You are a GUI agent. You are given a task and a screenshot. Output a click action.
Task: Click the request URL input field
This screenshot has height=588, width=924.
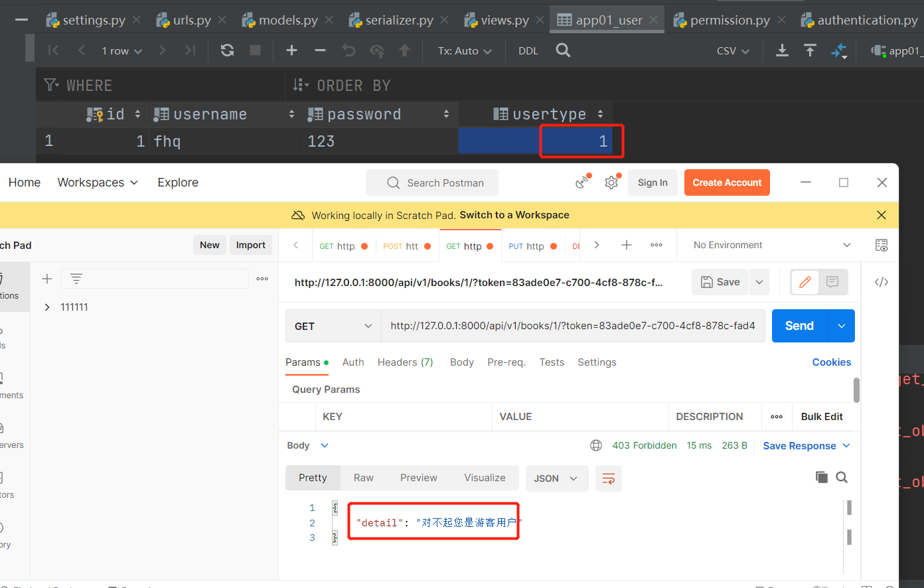click(573, 326)
